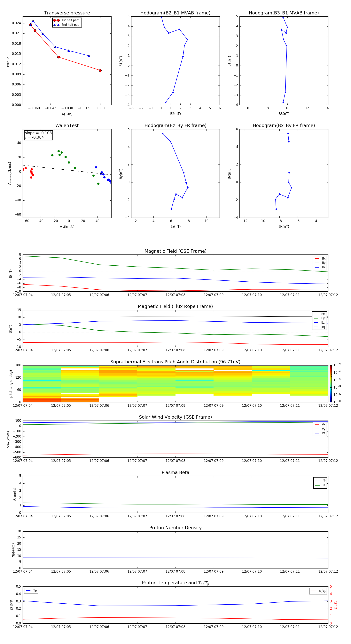
Task: Click the Suprathermal Electrons Pitch Angle Distribution title
Action: [175, 362]
